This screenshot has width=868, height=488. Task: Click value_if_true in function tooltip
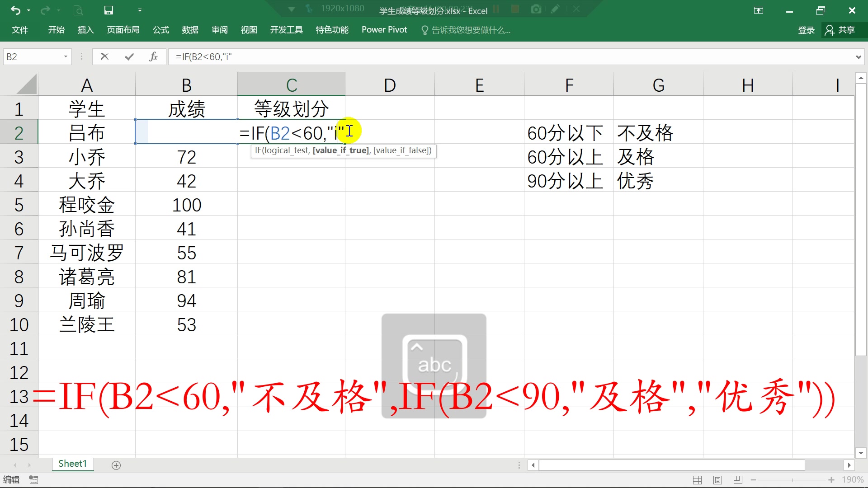pos(341,150)
